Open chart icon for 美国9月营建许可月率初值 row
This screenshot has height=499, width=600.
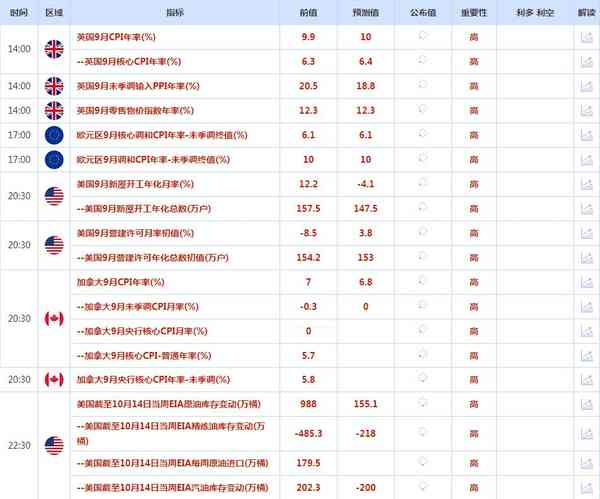coord(586,233)
